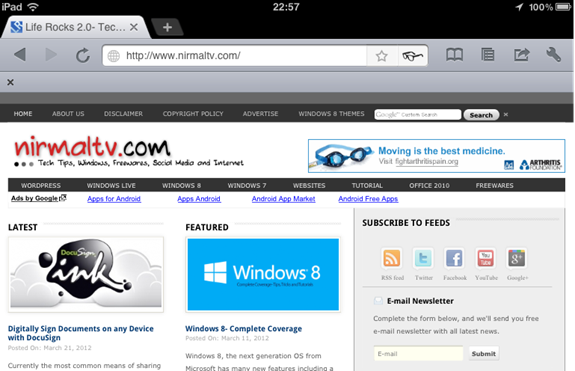Tap the share icon in toolbar
Viewport: 575px width, 371px height.
point(521,55)
